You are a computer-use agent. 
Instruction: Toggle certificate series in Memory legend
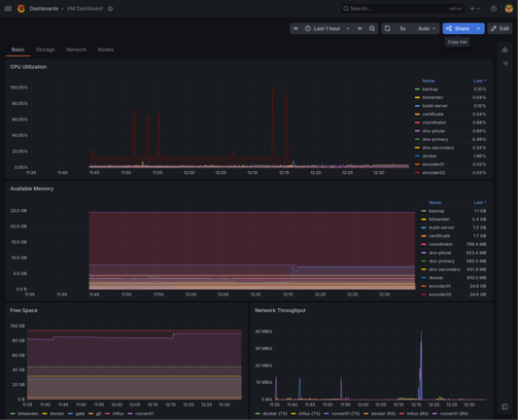(439, 236)
